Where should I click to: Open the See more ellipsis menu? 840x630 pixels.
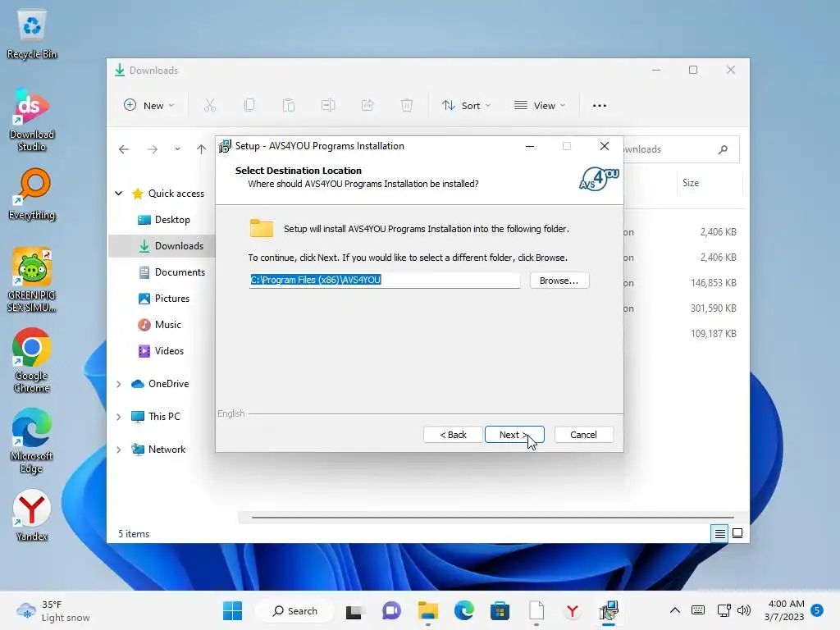600,106
